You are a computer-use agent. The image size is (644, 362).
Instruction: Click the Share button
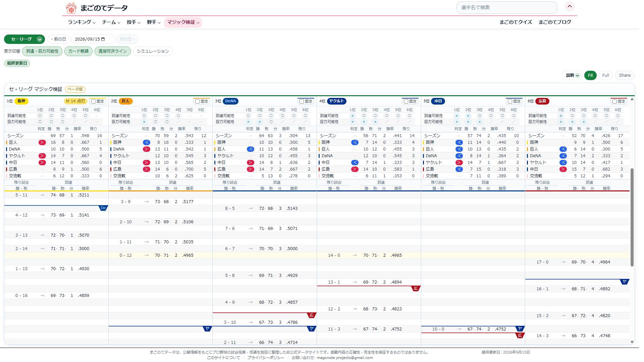pos(625,75)
